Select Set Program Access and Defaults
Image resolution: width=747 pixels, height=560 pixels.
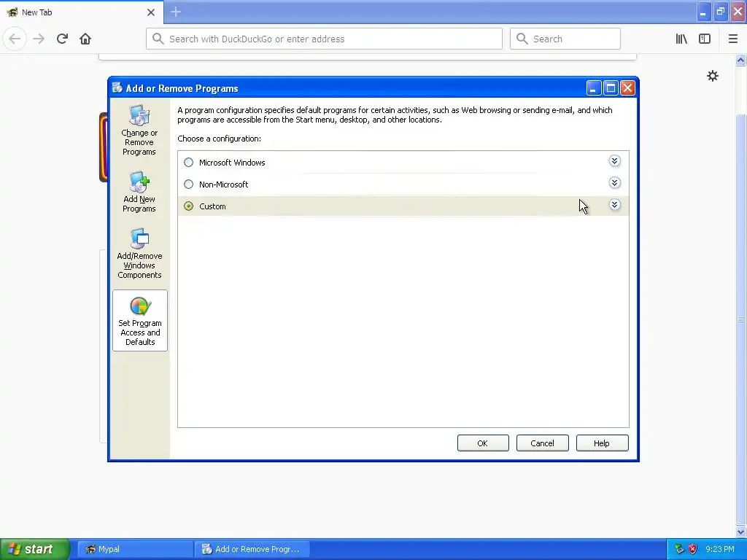[x=139, y=321]
